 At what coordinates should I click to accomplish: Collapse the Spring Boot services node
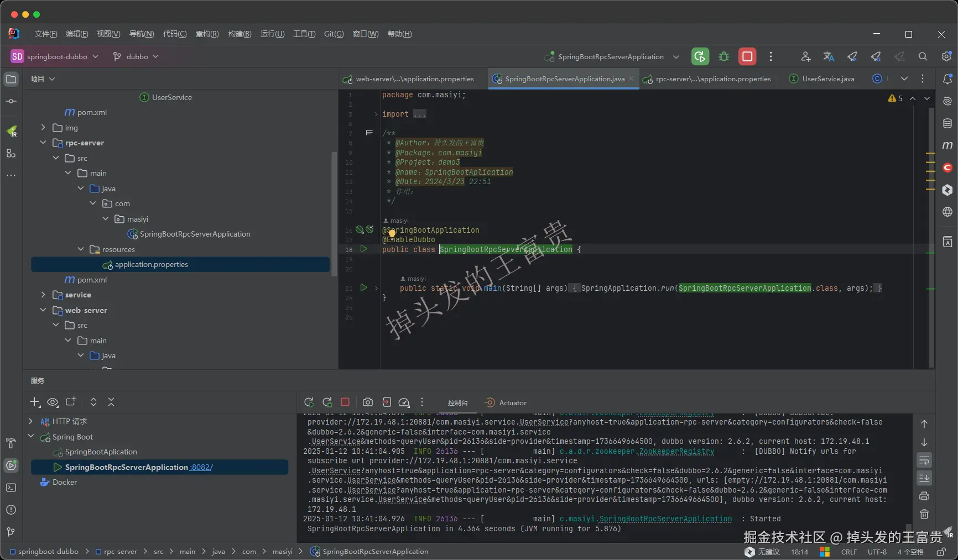pyautogui.click(x=30, y=437)
